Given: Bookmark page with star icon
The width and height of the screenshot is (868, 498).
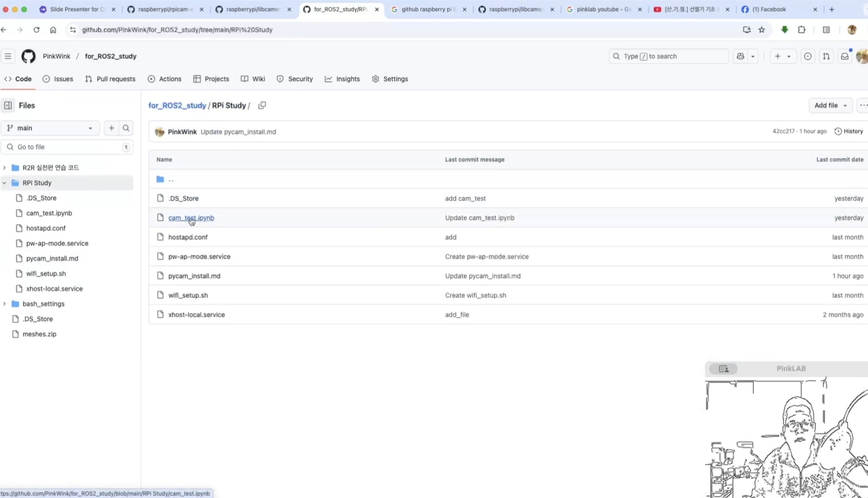Looking at the screenshot, I should [x=761, y=30].
